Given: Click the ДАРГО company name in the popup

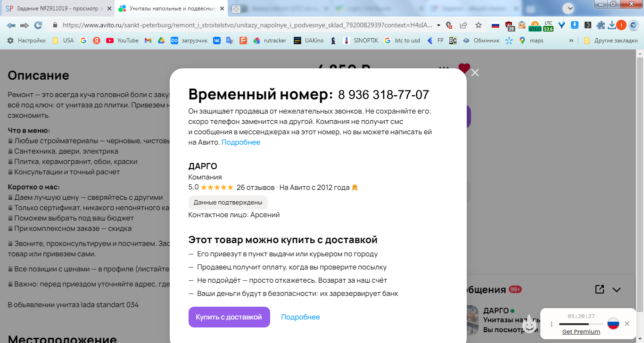Looking at the screenshot, I should [203, 166].
